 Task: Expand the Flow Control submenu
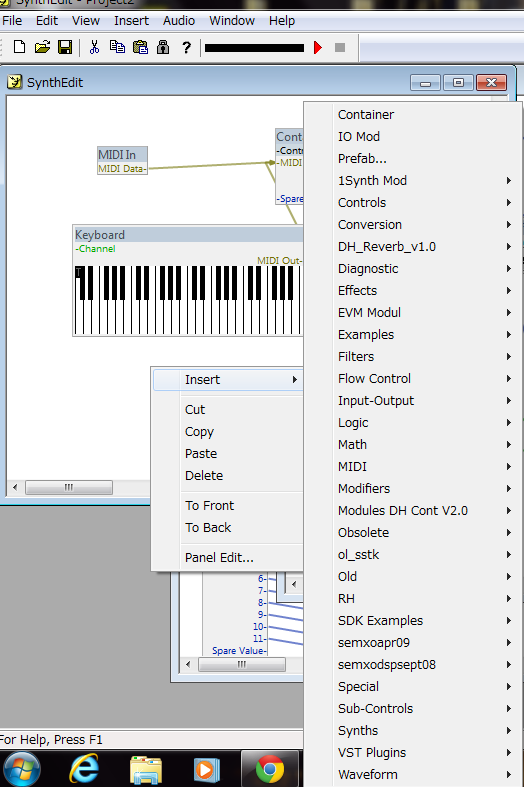tap(413, 379)
